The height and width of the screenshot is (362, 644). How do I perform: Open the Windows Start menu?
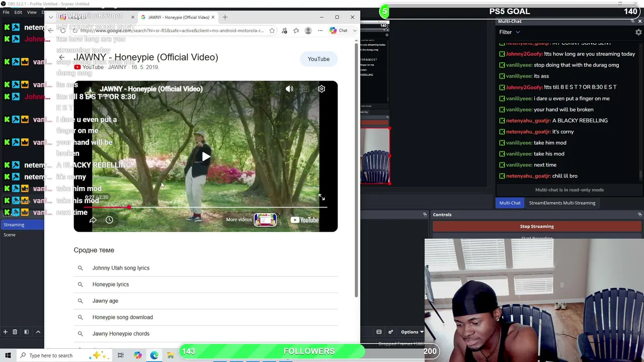(x=8, y=355)
